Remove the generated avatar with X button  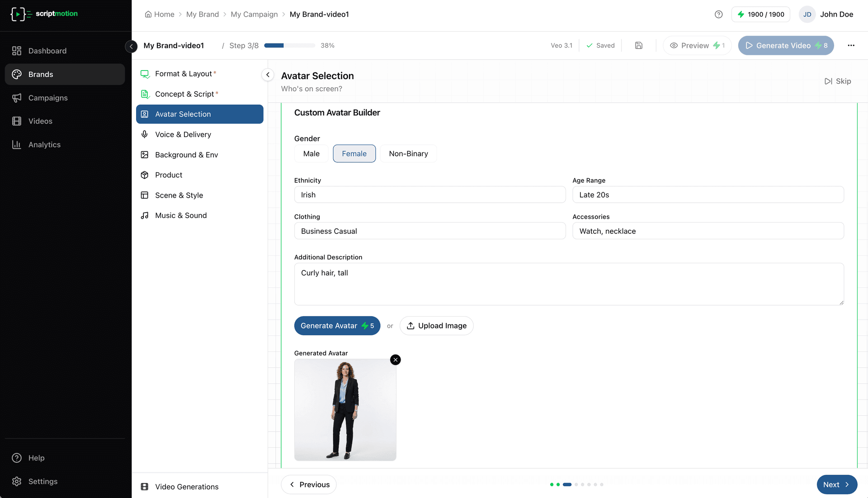[x=396, y=360]
